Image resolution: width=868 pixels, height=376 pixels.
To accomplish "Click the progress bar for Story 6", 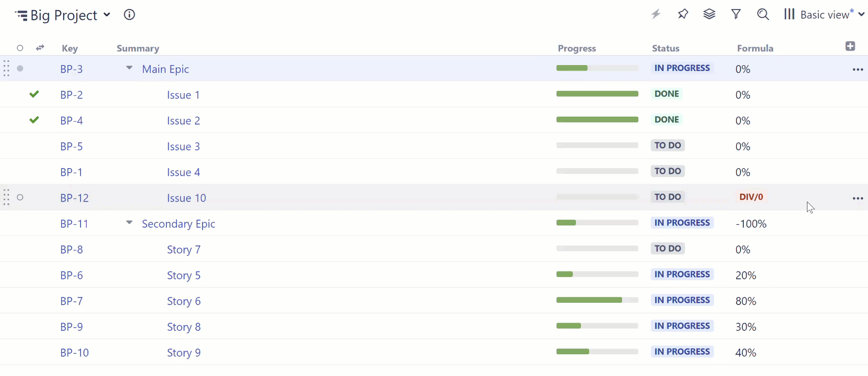I will pos(596,300).
